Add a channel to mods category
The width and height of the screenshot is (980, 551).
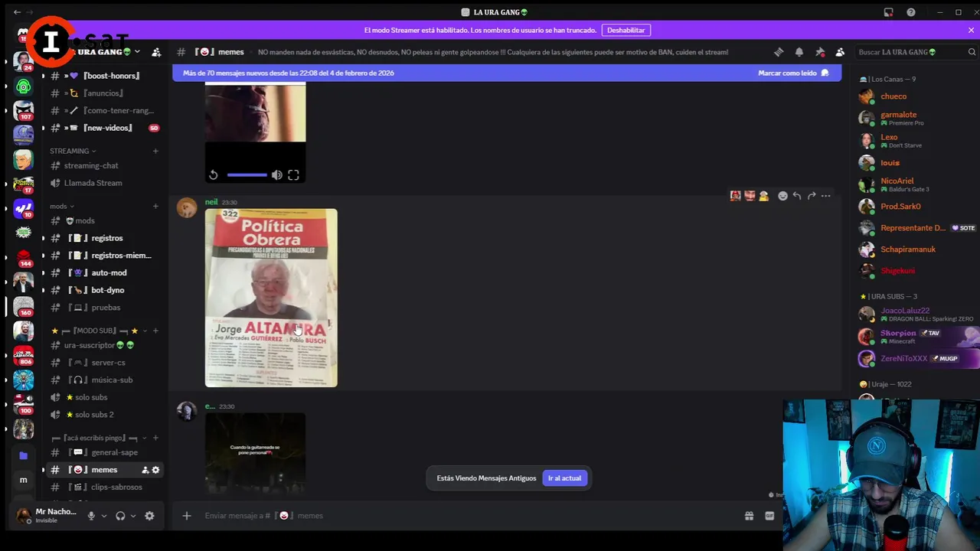155,206
